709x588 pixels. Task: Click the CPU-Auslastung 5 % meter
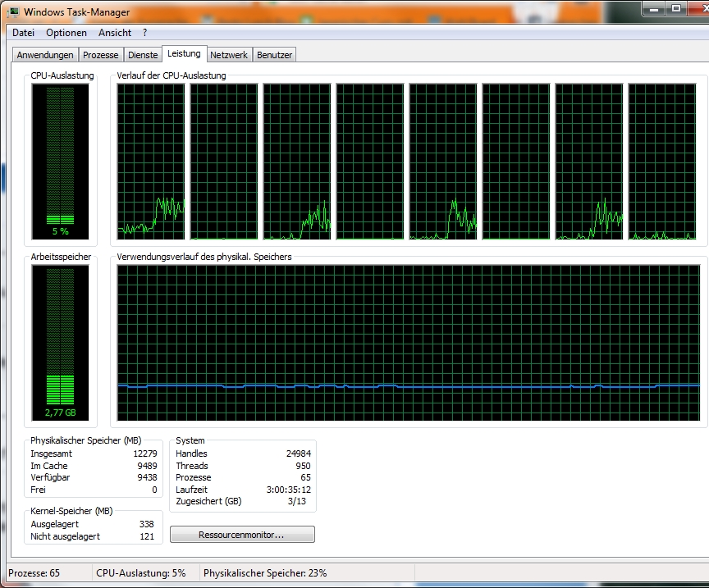pyautogui.click(x=60, y=162)
